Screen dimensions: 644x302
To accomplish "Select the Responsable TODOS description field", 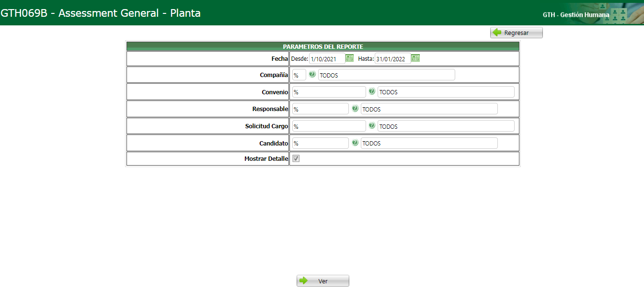I will tap(429, 109).
